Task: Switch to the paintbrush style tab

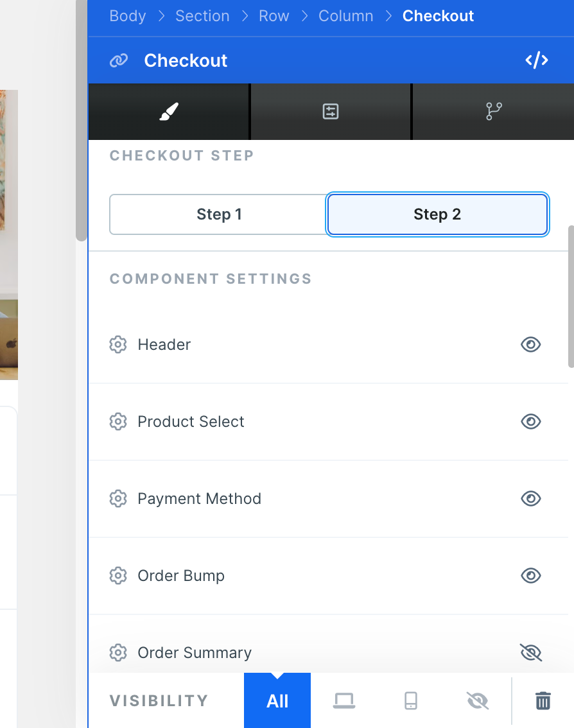Action: [169, 112]
